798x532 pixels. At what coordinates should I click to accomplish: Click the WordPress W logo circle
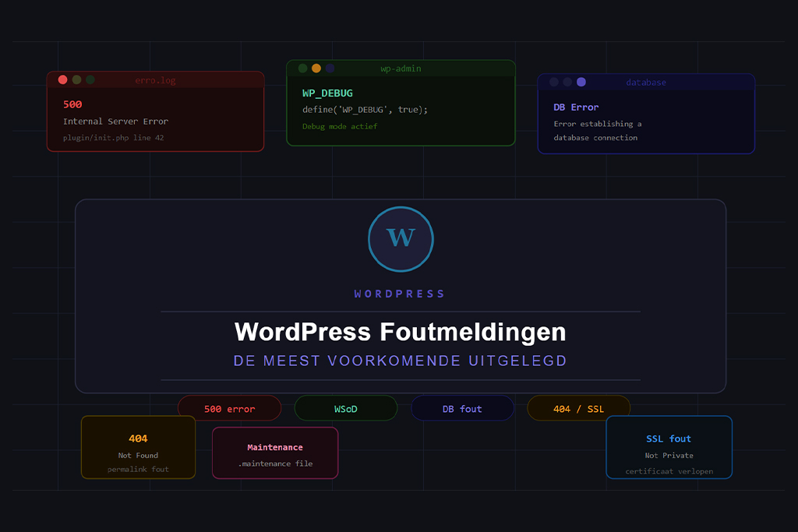click(401, 239)
